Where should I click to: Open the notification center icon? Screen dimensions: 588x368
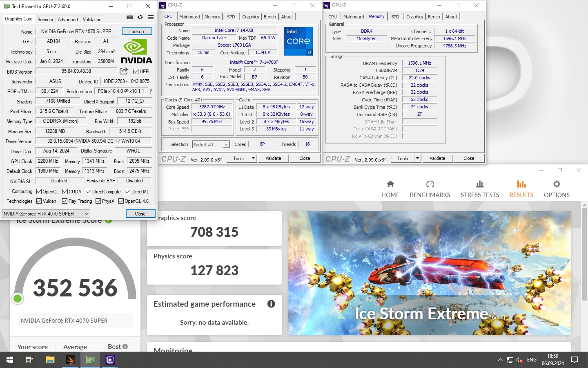pyautogui.click(x=575, y=360)
